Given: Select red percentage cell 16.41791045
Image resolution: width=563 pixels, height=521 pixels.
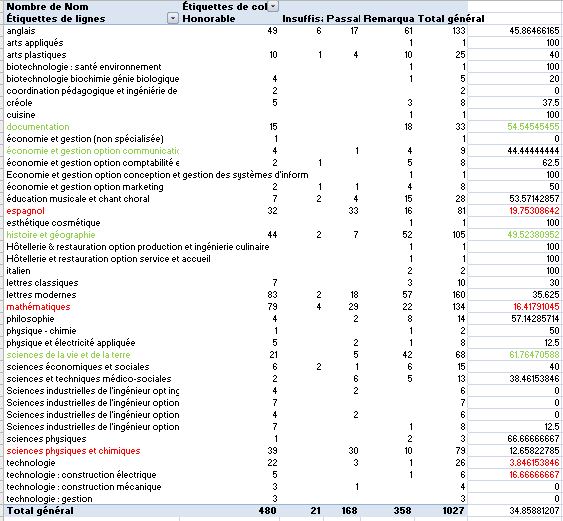Looking at the screenshot, I should click(x=536, y=307).
